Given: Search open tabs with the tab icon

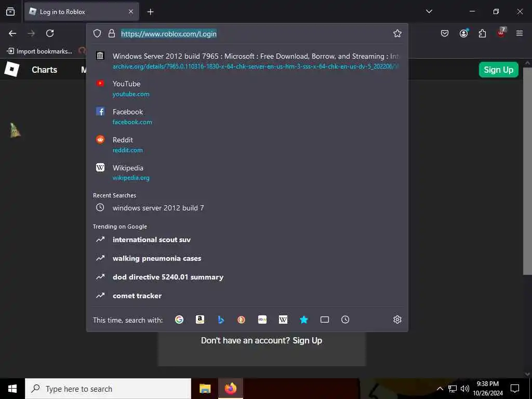Looking at the screenshot, I should [325, 320].
